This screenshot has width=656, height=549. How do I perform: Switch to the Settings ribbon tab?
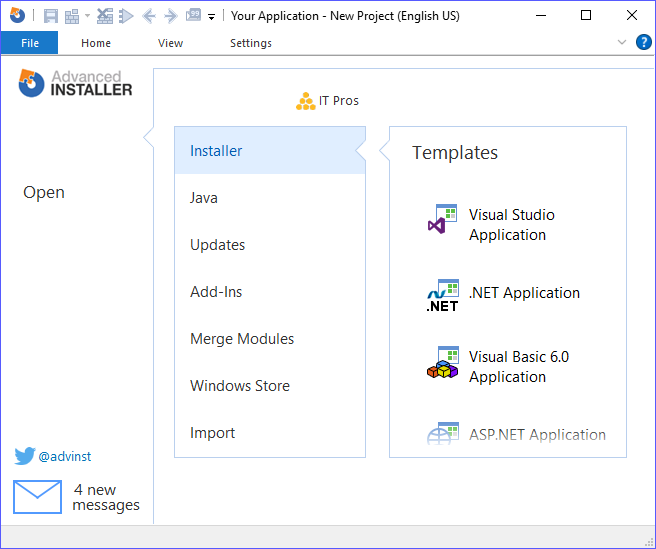(x=251, y=43)
